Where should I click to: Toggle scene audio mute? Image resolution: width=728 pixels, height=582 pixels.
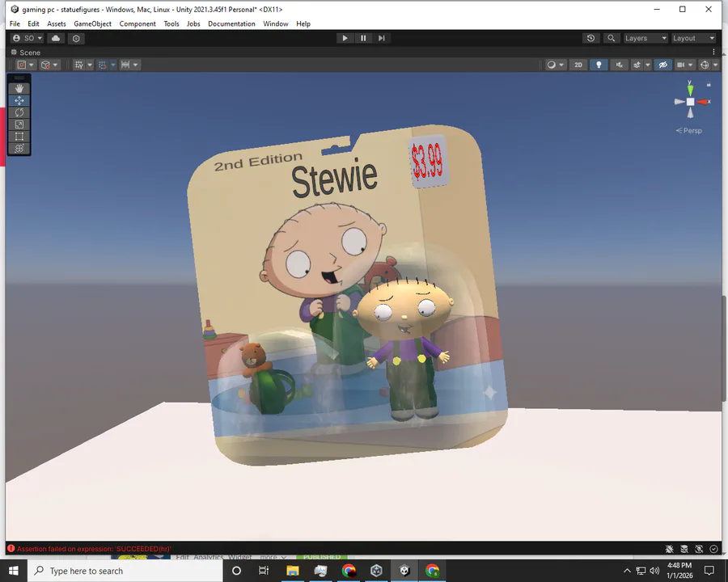[x=619, y=65]
